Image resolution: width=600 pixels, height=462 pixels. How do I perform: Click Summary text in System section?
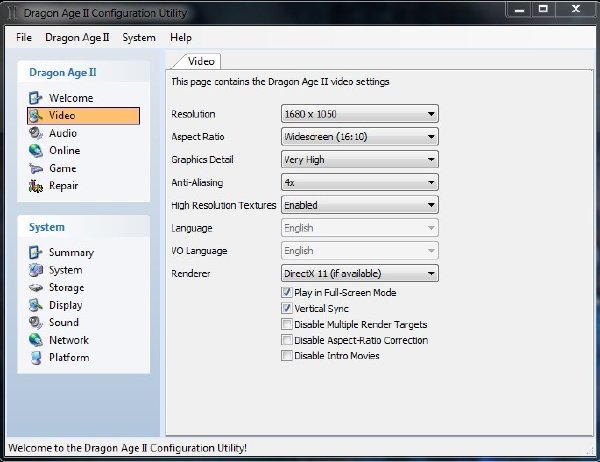click(x=71, y=253)
